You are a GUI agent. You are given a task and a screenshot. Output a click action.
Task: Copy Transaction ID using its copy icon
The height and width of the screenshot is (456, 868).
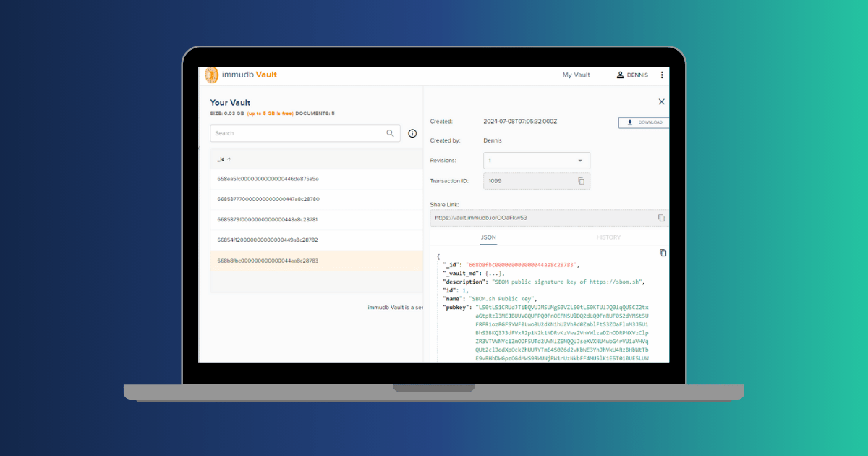pos(582,180)
